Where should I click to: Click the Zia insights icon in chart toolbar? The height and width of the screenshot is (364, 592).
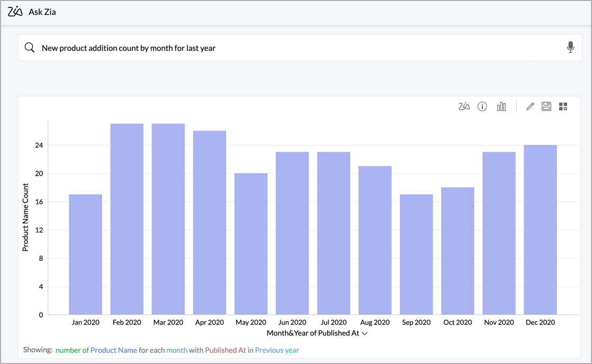(x=464, y=106)
